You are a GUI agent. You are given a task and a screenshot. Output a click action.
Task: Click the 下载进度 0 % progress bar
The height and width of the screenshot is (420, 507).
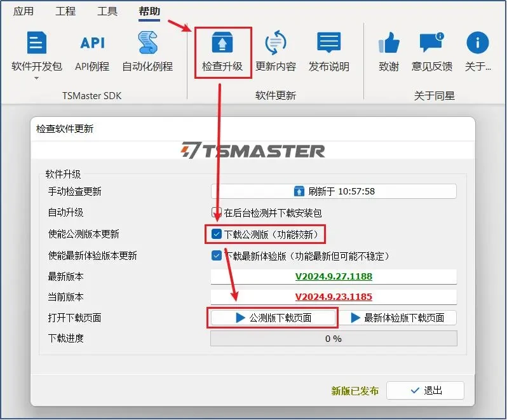coord(334,339)
